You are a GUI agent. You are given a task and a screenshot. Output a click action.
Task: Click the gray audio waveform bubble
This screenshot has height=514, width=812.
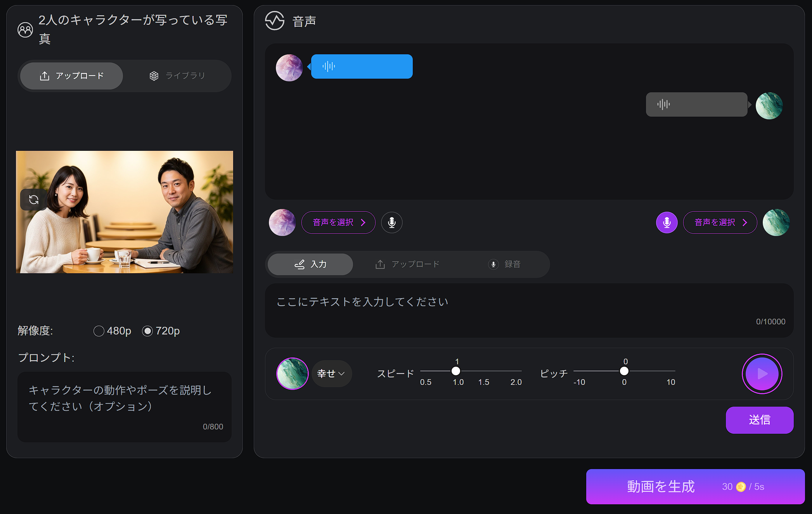point(696,104)
